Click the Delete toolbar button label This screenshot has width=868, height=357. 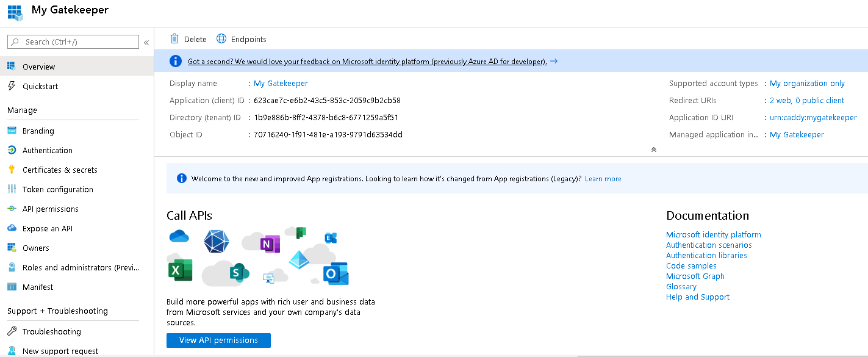195,39
